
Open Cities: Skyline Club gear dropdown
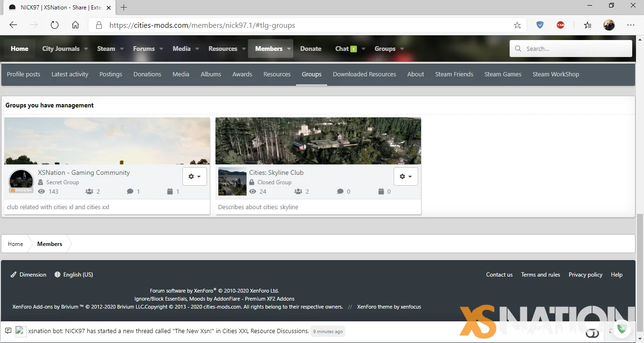tap(406, 176)
